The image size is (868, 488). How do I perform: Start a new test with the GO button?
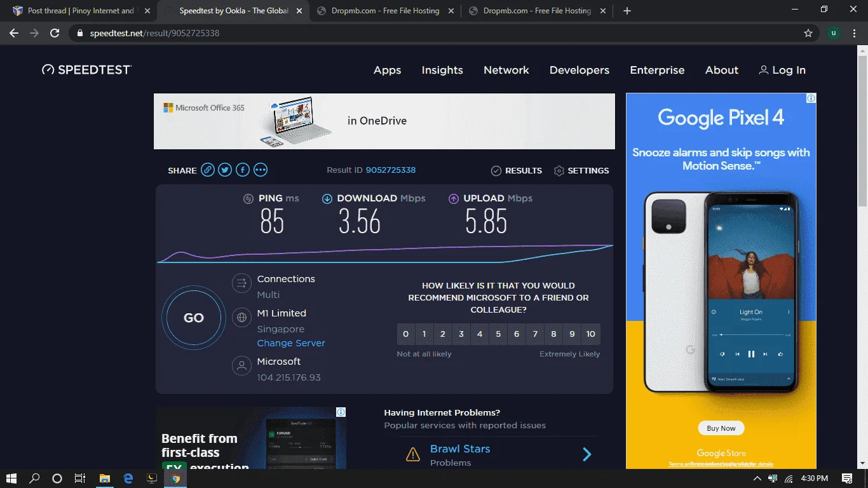[x=194, y=318]
